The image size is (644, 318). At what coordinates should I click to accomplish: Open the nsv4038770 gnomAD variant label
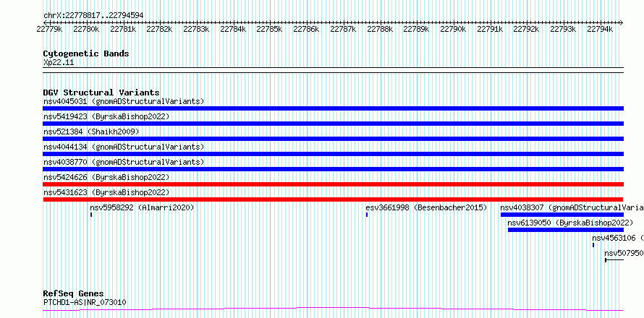[124, 162]
